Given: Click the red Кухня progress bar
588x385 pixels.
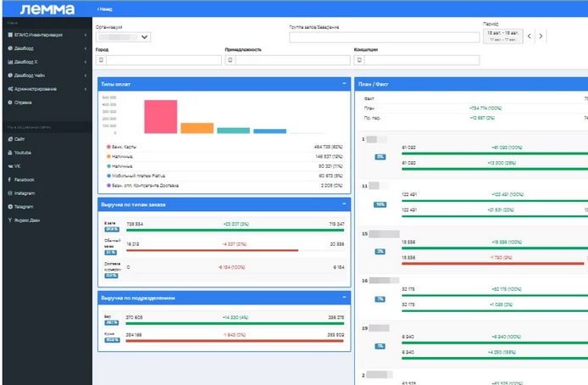Looking at the screenshot, I should [x=236, y=341].
